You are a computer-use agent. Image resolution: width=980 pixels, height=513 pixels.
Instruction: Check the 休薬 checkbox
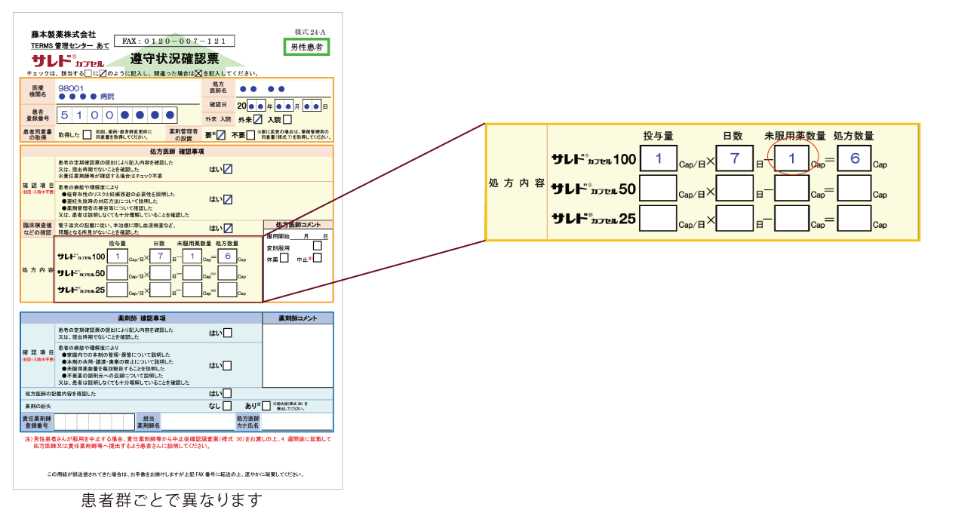(284, 258)
